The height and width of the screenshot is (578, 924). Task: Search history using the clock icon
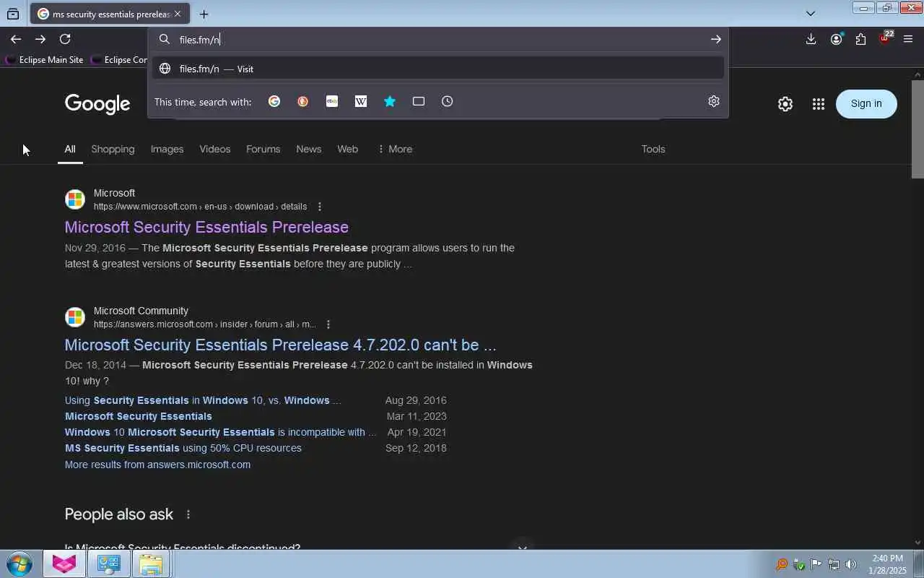pos(448,101)
